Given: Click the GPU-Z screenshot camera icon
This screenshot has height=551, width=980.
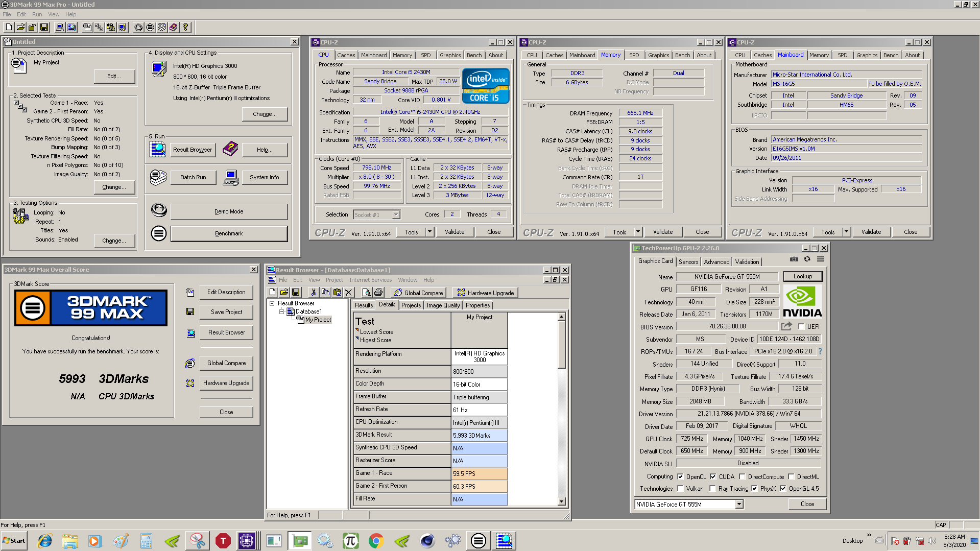Looking at the screenshot, I should pyautogui.click(x=794, y=259).
